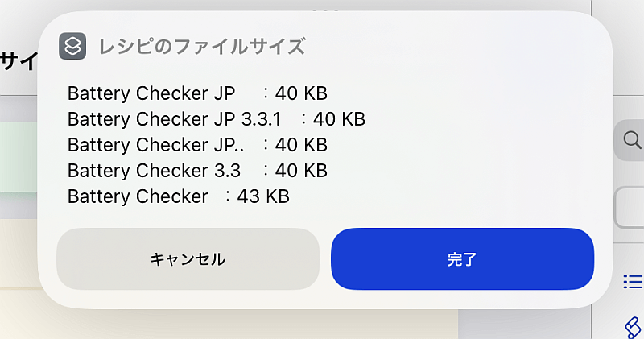Viewport: 644px width, 339px height.
Task: Select the 'Battery Checker JP 3.3.1 : 40 KB' line
Action: (216, 119)
